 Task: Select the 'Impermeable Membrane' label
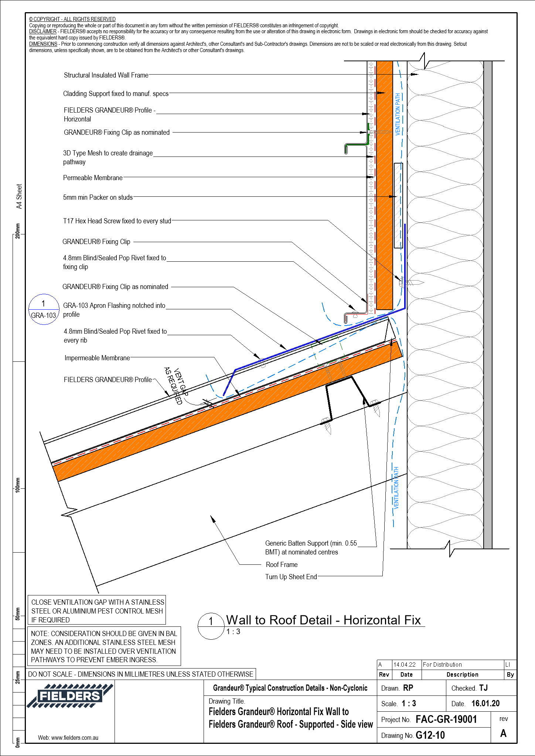97,358
